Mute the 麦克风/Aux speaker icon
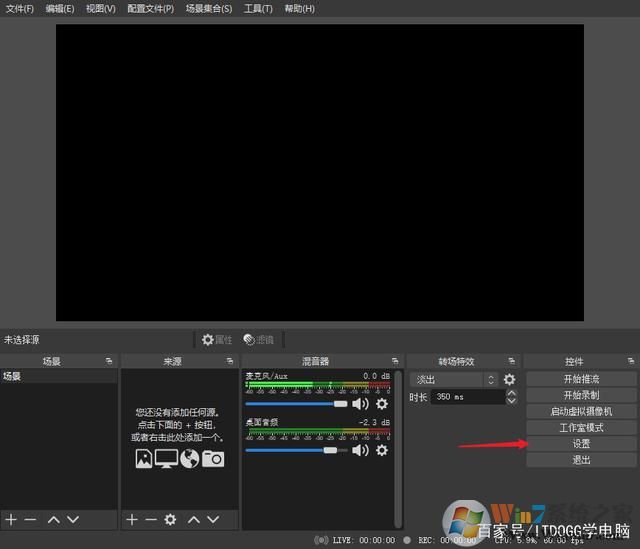Viewport: 640px width, 549px height. point(360,404)
